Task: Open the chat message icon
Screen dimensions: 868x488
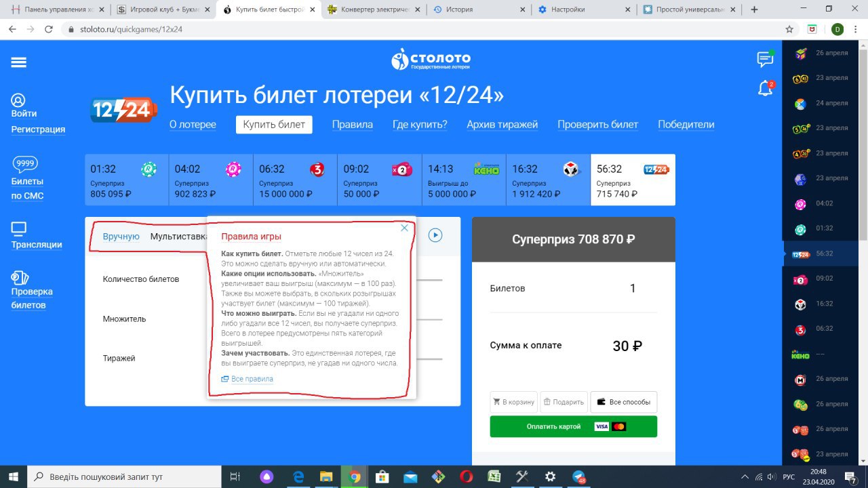Action: coord(765,59)
